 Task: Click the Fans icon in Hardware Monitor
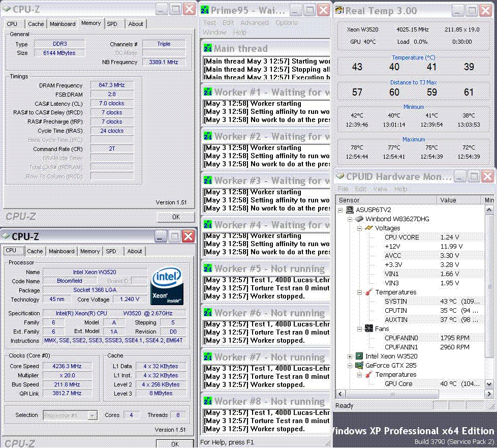pos(368,328)
